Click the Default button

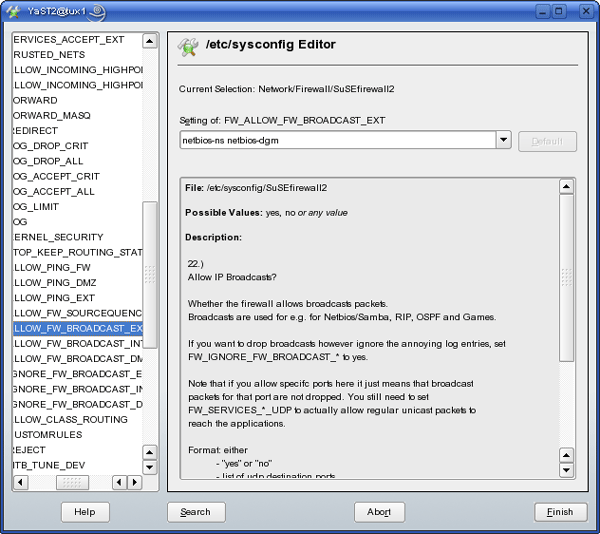coord(547,142)
